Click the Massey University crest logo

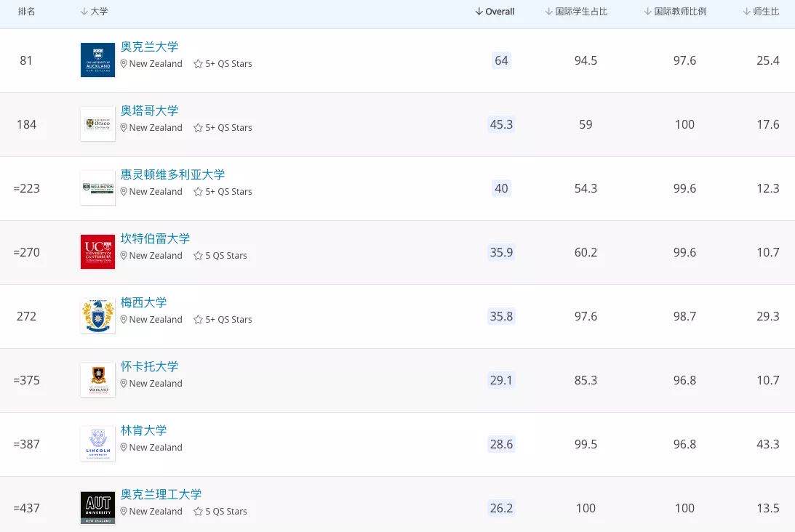[x=98, y=315]
